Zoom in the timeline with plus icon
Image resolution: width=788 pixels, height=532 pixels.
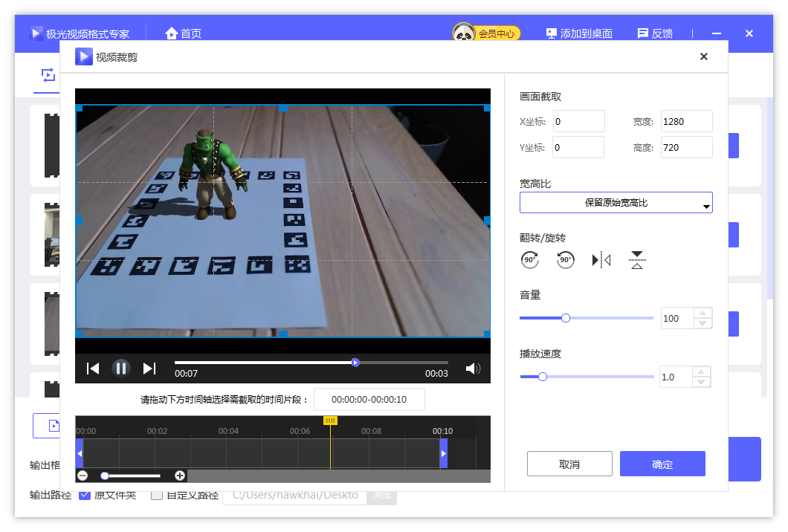pos(180,476)
